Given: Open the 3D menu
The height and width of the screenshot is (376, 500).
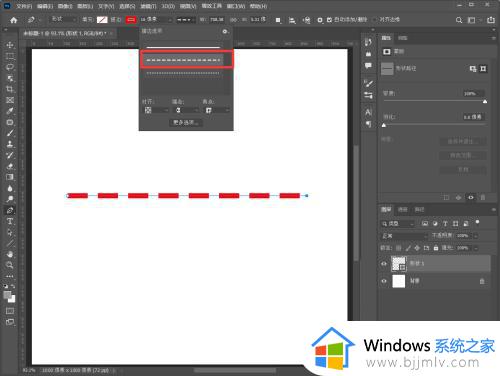Looking at the screenshot, I should [168, 6].
